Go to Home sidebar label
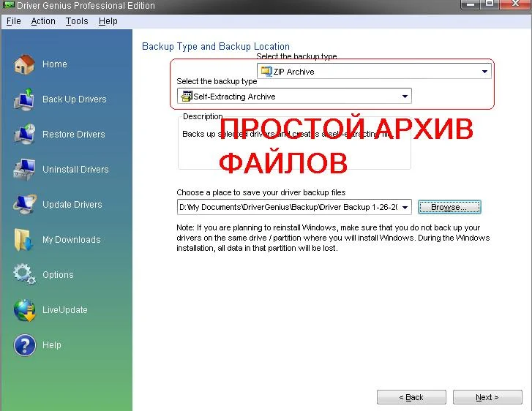 pos(55,64)
